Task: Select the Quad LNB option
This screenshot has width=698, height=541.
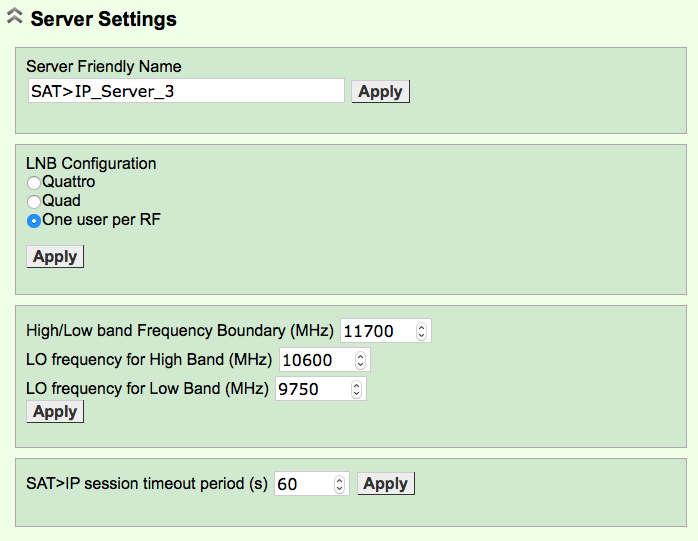Action: tap(34, 201)
